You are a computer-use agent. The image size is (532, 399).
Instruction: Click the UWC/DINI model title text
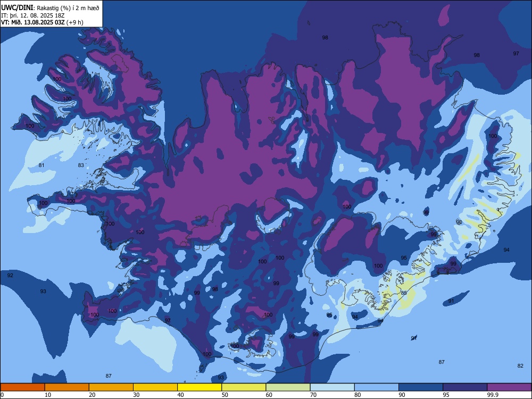[18, 7]
